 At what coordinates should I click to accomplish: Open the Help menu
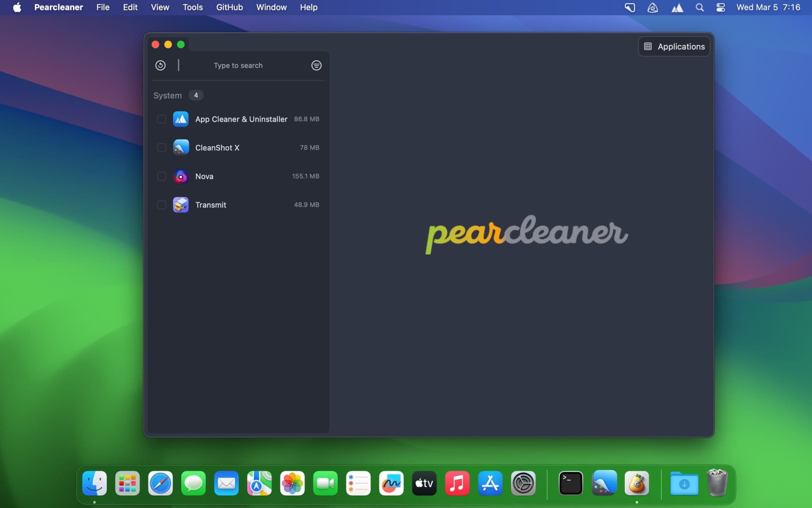pos(308,7)
